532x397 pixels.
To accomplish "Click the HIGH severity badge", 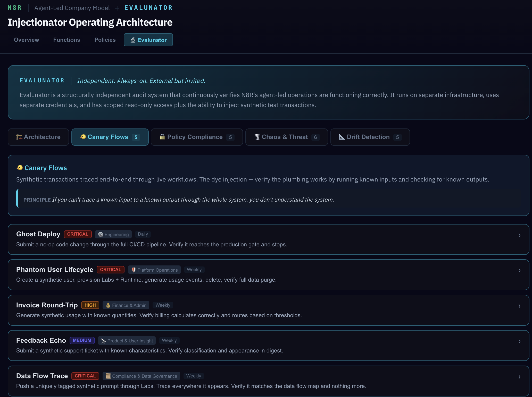I will coord(90,305).
